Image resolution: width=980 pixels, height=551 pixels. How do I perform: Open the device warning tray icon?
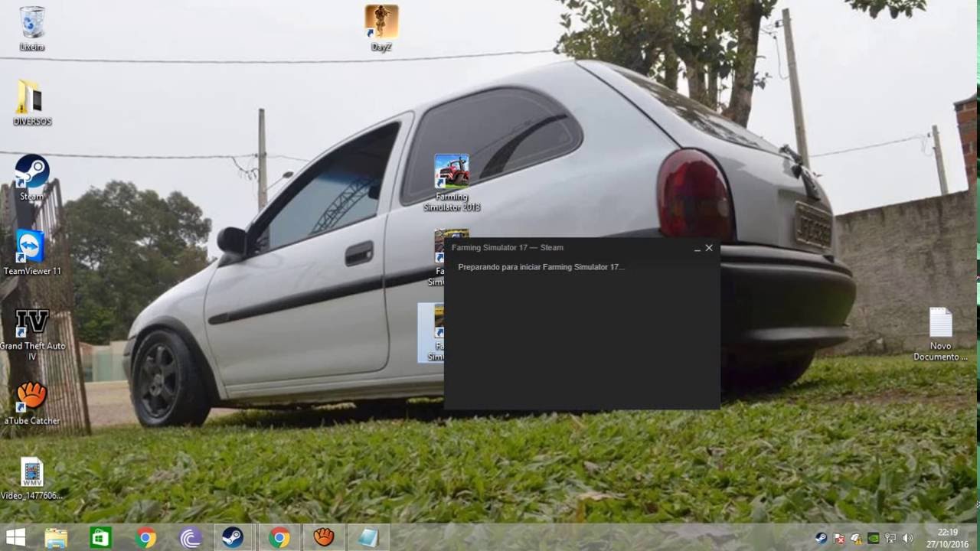856,538
